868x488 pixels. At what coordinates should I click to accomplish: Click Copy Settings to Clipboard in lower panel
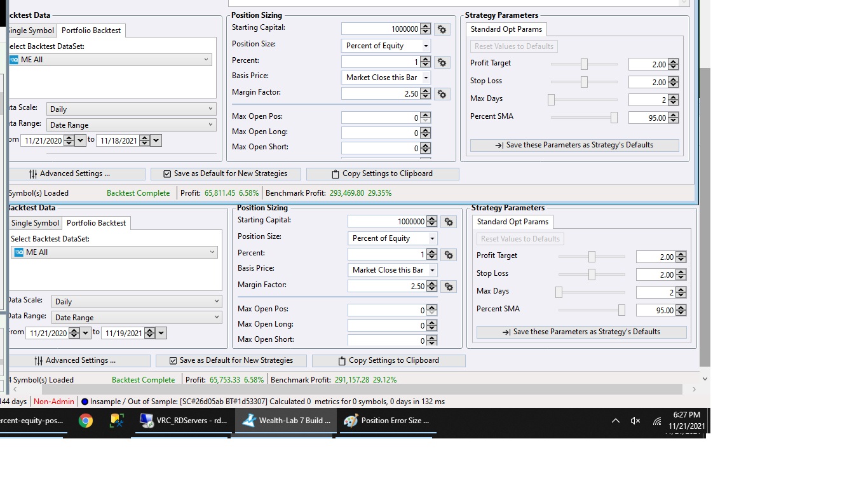pos(388,360)
